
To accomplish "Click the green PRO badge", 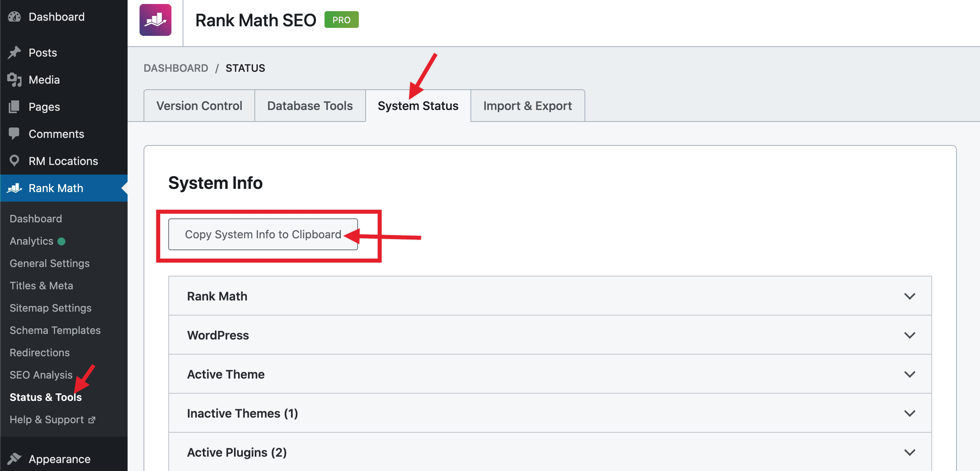I will pyautogui.click(x=342, y=20).
